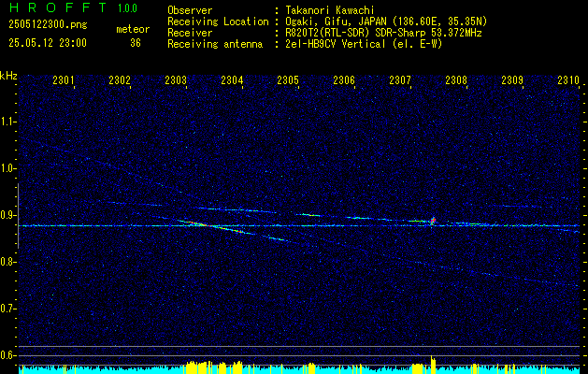This screenshot has height=374, width=588.
Task: Select receiver R820T2(RTL-SDR) SDR-Sharp 53.372MHz text
Action: 383,33
